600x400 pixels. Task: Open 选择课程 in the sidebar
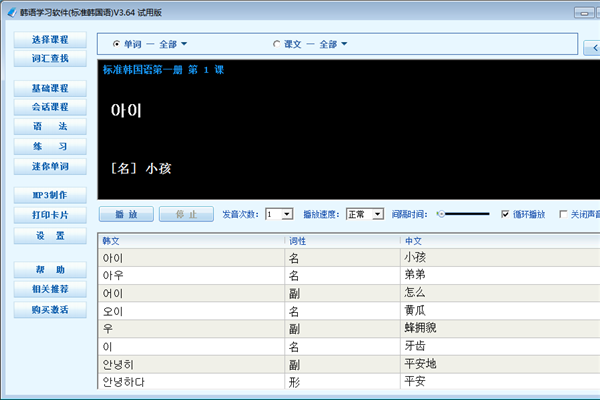point(50,39)
